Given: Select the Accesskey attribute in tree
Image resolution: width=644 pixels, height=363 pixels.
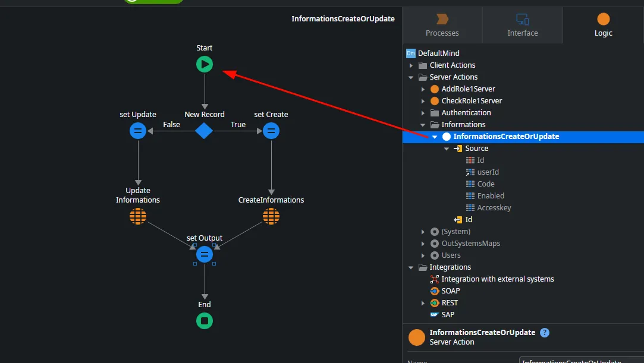Looking at the screenshot, I should pyautogui.click(x=494, y=208).
